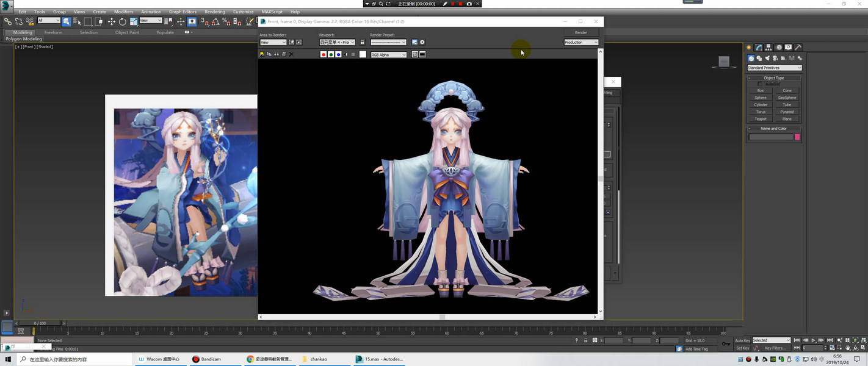Click the Save Image icon in render window

[x=261, y=54]
